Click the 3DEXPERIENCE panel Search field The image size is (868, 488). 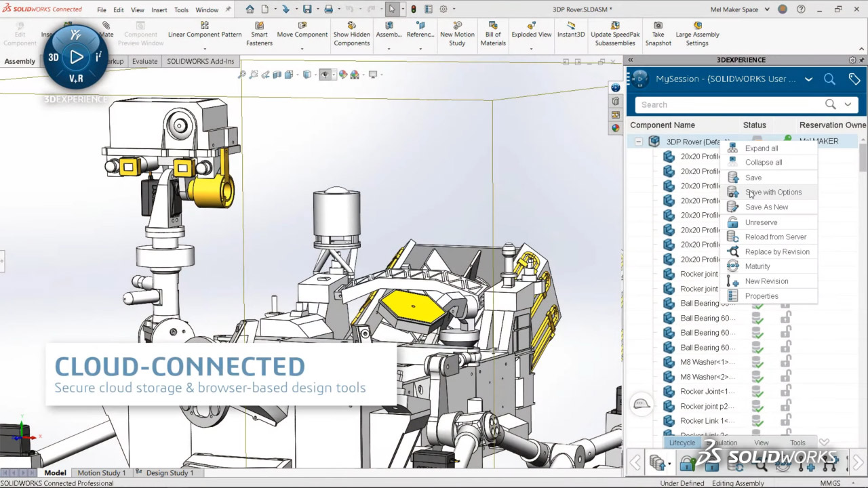pyautogui.click(x=729, y=104)
